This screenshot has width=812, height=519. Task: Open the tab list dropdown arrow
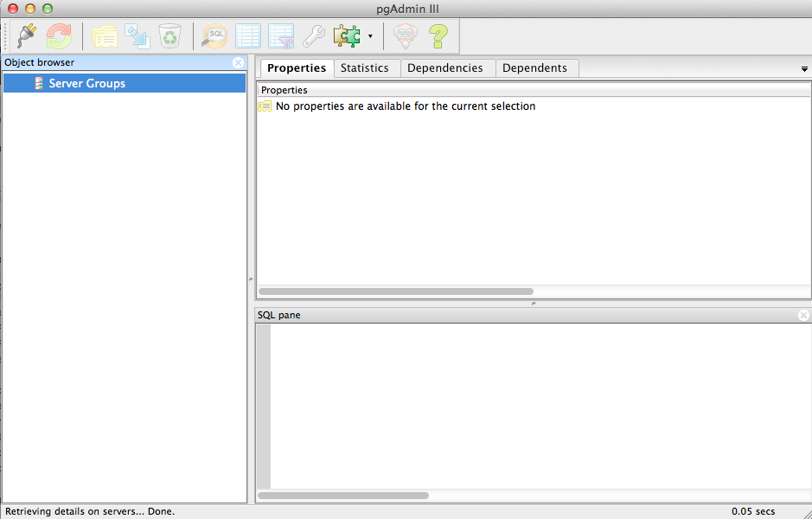click(x=804, y=69)
